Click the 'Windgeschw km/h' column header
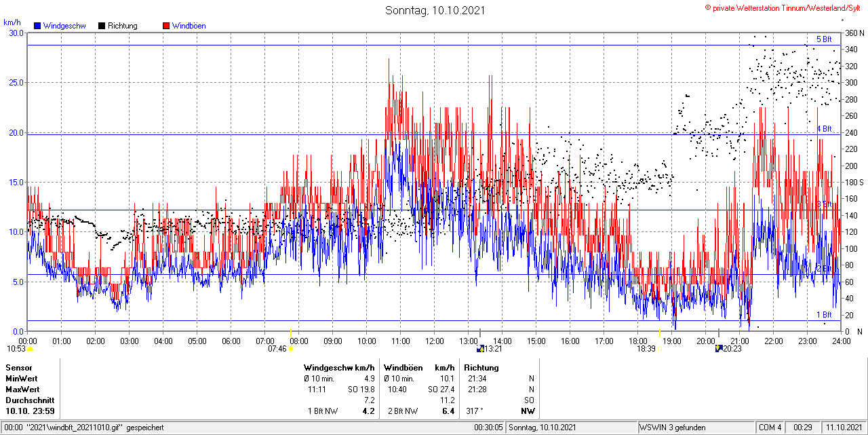This screenshot has width=868, height=435. click(339, 368)
